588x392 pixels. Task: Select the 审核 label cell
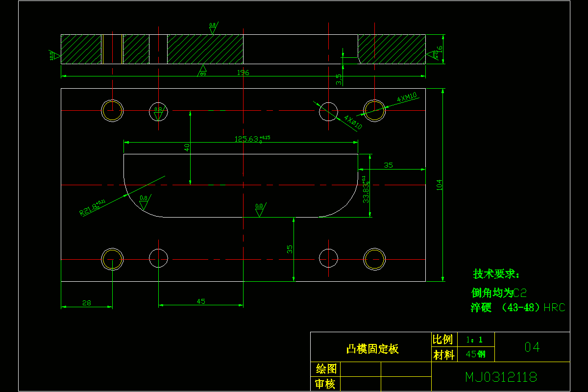[325, 384]
